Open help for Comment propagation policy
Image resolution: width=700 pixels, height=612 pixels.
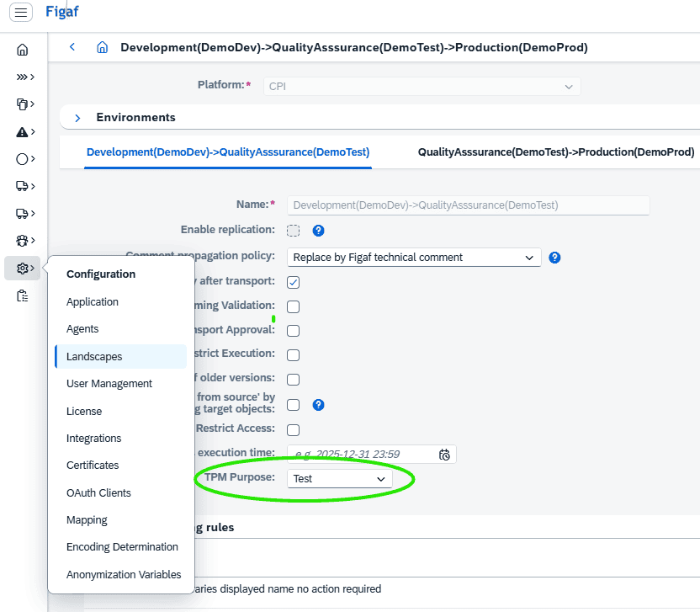[554, 258]
